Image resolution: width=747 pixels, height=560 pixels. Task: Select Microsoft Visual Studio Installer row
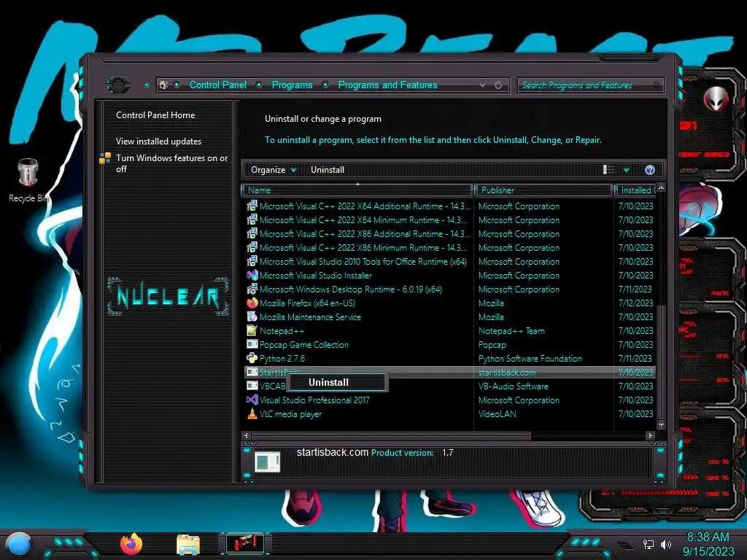[x=449, y=275]
